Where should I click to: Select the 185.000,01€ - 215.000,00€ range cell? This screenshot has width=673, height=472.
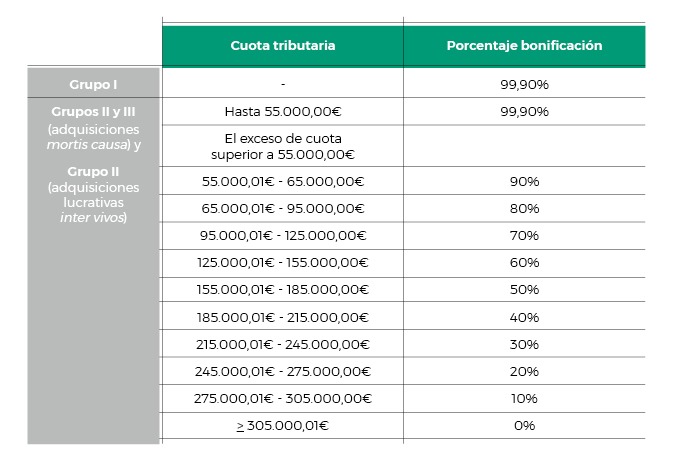(x=282, y=316)
